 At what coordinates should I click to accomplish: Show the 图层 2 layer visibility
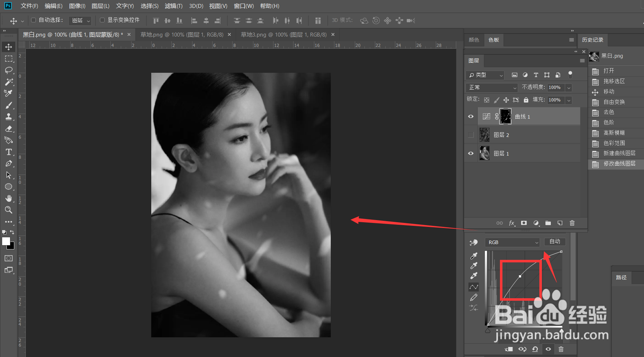point(471,134)
